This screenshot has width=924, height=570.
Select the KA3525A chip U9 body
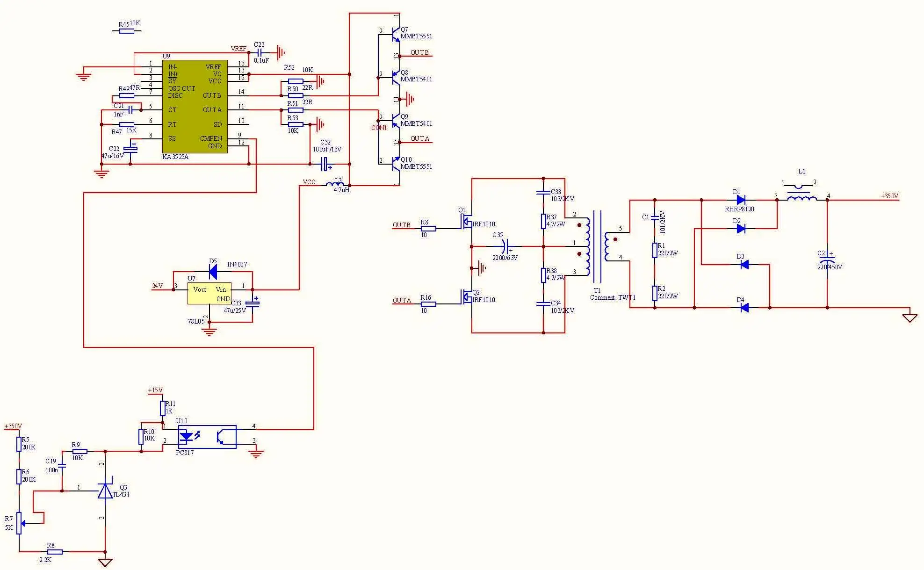195,106
